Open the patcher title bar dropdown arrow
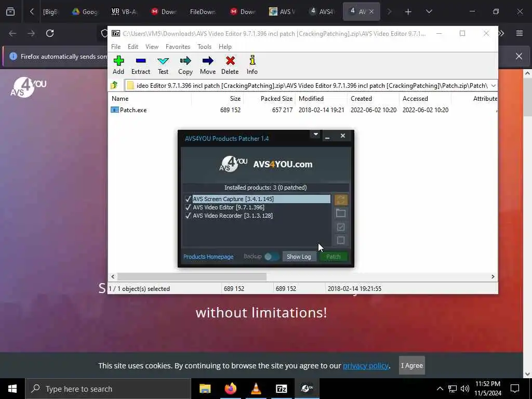The height and width of the screenshot is (399, 532). coord(315,135)
